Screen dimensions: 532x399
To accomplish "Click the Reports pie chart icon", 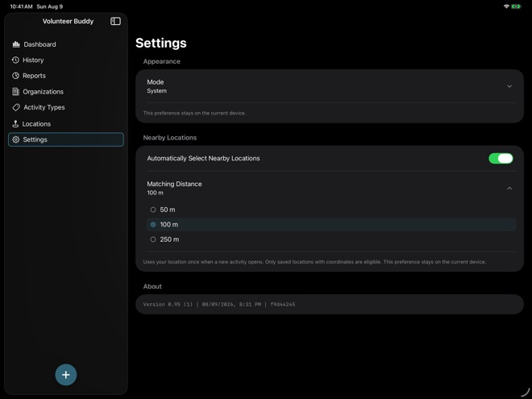I will (15, 76).
